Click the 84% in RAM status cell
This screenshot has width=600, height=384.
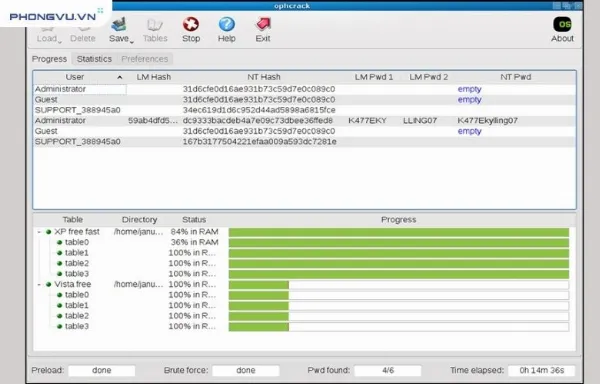coord(194,232)
